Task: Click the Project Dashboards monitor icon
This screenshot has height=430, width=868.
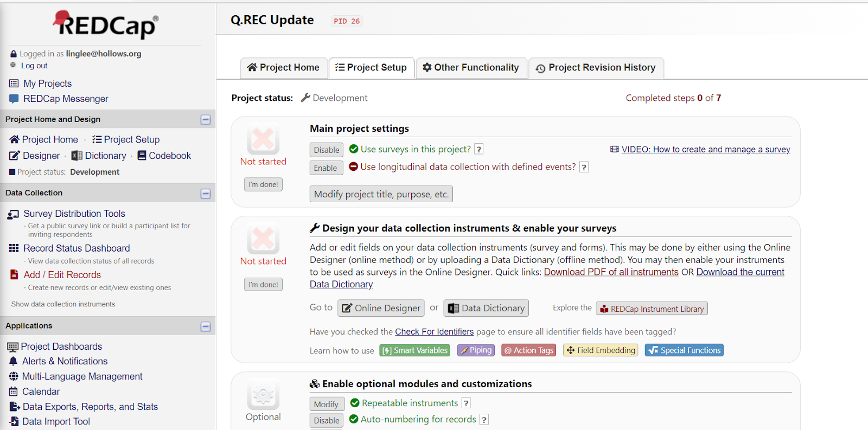Action: click(12, 347)
